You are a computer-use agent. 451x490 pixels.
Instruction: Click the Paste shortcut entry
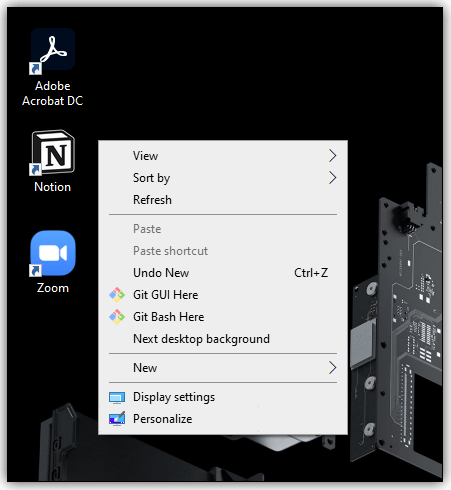click(x=223, y=251)
